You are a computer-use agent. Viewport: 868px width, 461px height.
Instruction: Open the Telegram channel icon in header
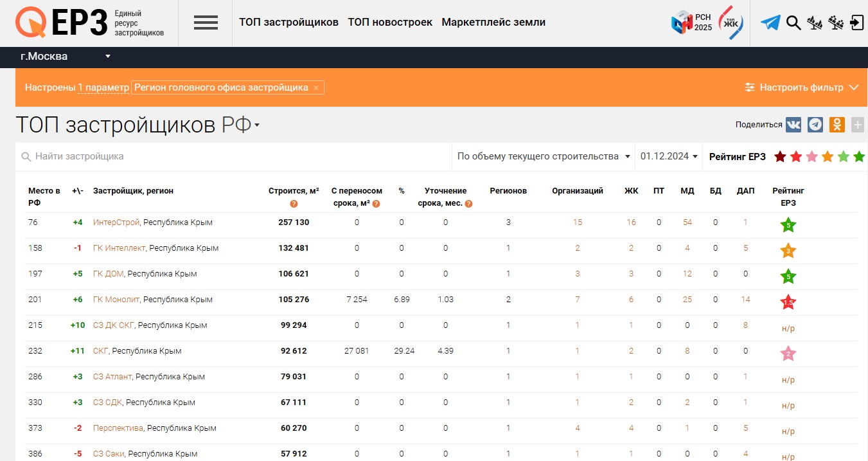pos(770,23)
